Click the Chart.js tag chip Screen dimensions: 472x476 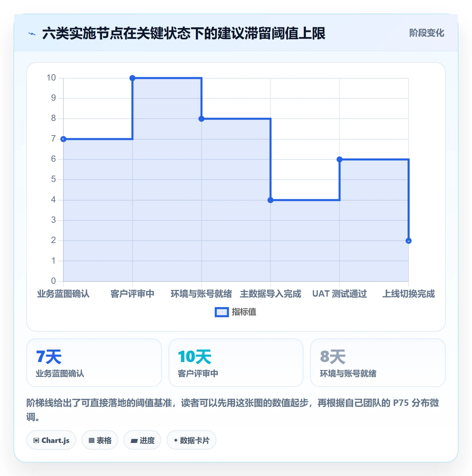pyautogui.click(x=51, y=440)
